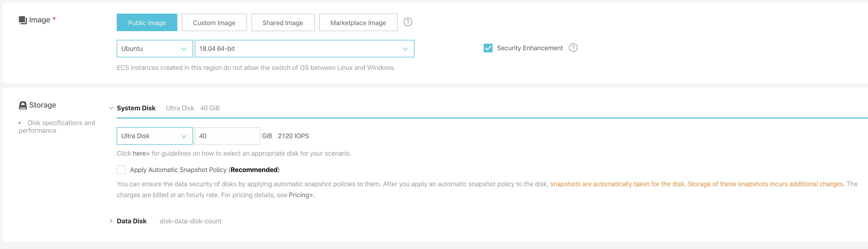Enable Apply Automatic Snapshot Policy checkbox

coord(121,170)
